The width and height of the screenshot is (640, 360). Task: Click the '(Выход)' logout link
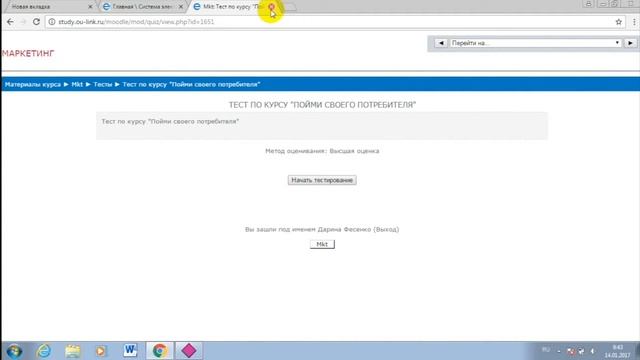pyautogui.click(x=386, y=229)
